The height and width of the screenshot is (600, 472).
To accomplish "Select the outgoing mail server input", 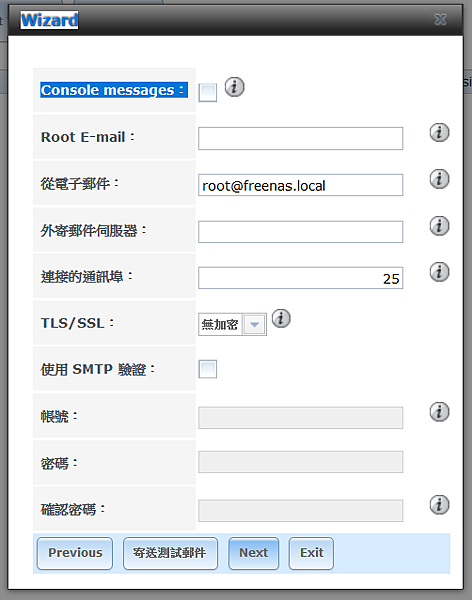I will tap(301, 232).
